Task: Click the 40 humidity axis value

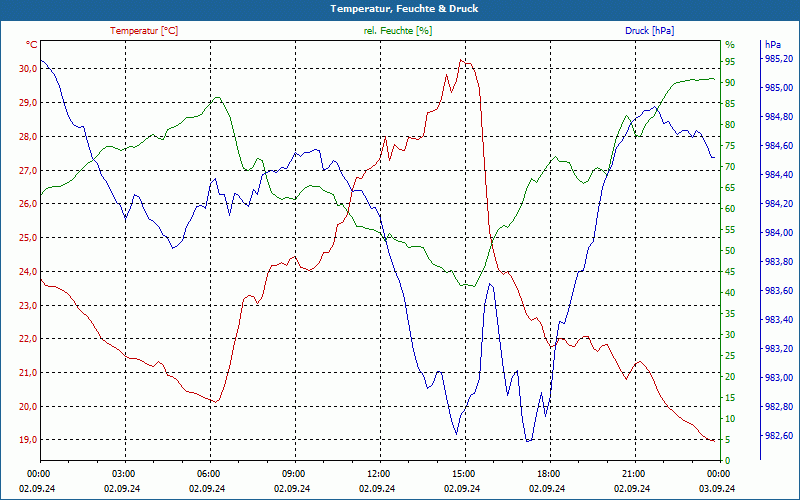Action: tap(730, 293)
